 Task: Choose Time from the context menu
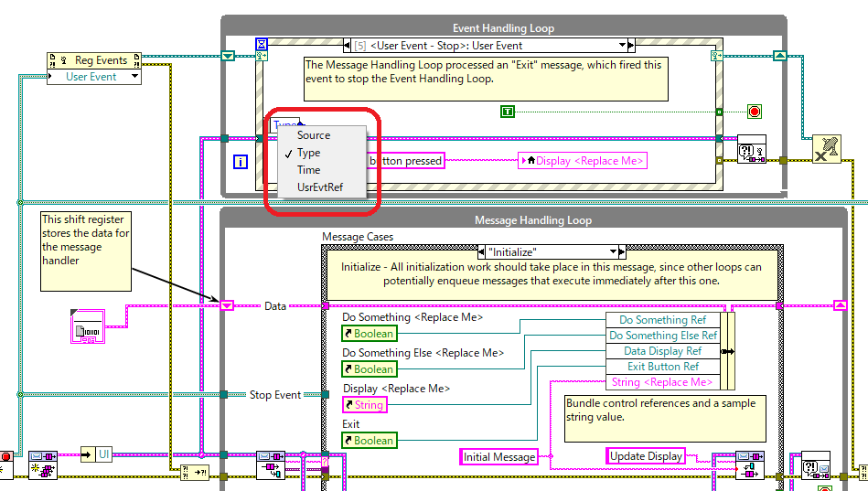[x=322, y=170]
